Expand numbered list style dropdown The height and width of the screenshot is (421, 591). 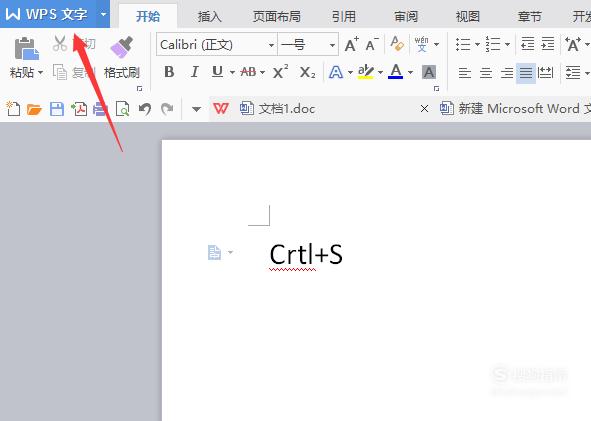click(507, 44)
